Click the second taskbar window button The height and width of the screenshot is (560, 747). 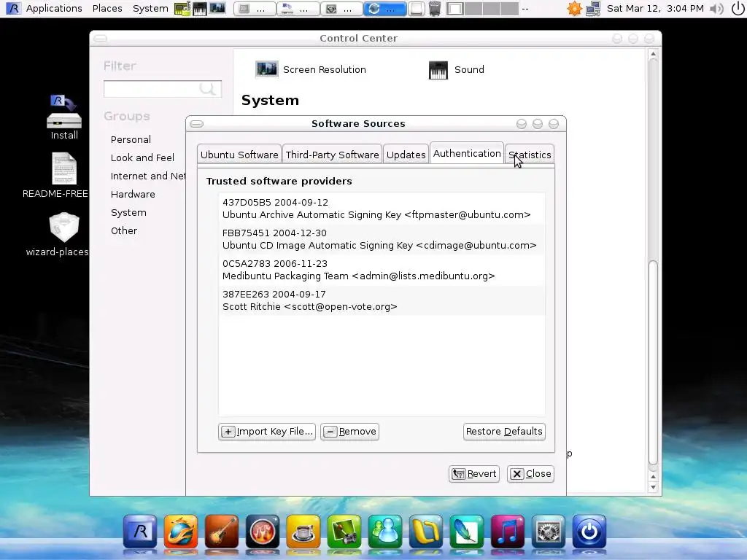298,9
